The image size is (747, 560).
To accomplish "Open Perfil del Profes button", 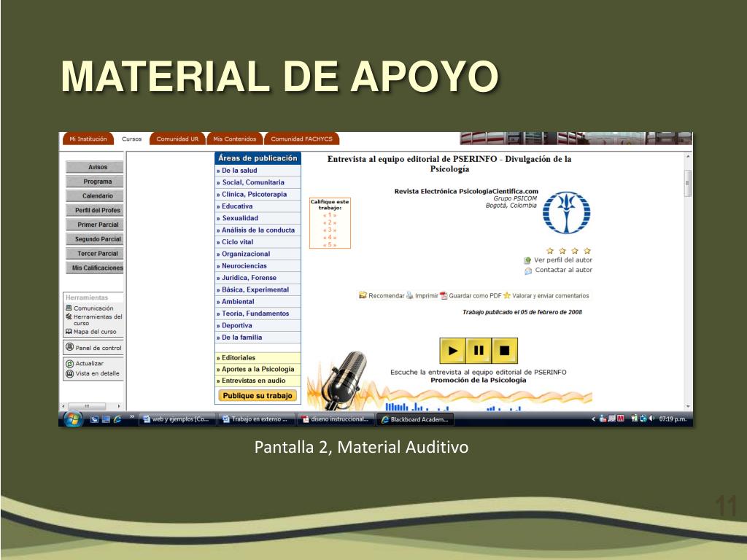I will pos(94,210).
